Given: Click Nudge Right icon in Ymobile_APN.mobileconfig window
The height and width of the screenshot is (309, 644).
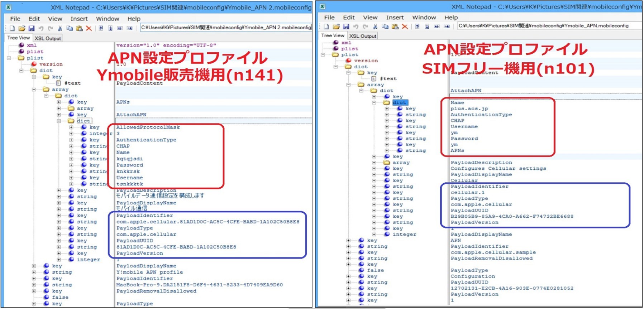Looking at the screenshot, I should click(x=447, y=26).
